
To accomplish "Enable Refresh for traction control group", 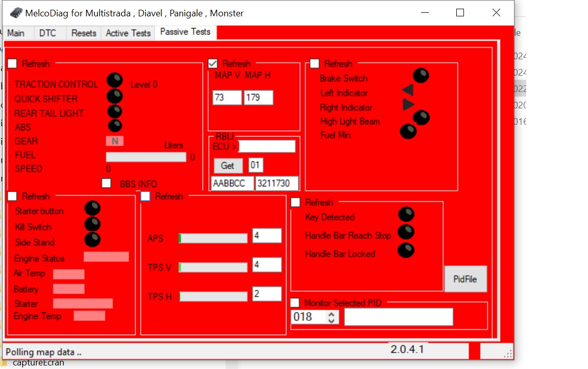I will pyautogui.click(x=12, y=63).
